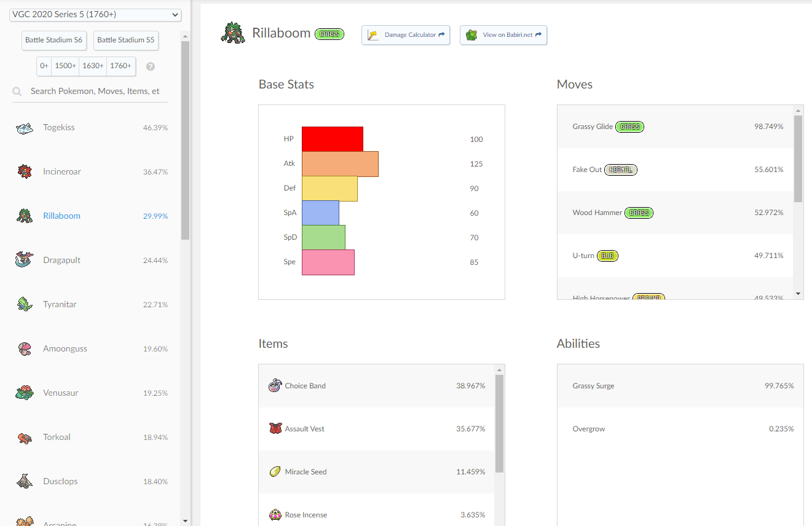Click the Dragapult sprite icon
The width and height of the screenshot is (812, 526).
pos(25,261)
